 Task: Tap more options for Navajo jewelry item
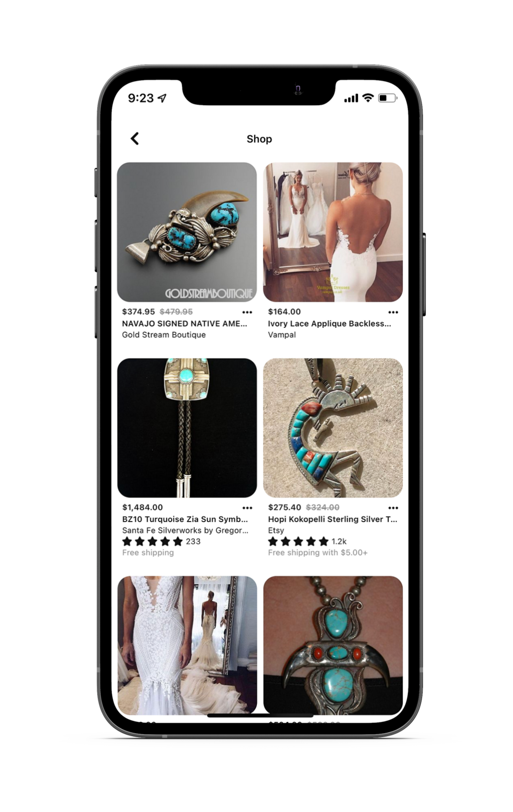[248, 312]
